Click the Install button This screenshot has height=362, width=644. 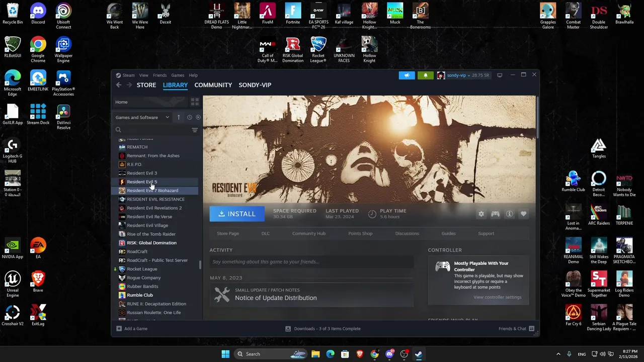(237, 214)
